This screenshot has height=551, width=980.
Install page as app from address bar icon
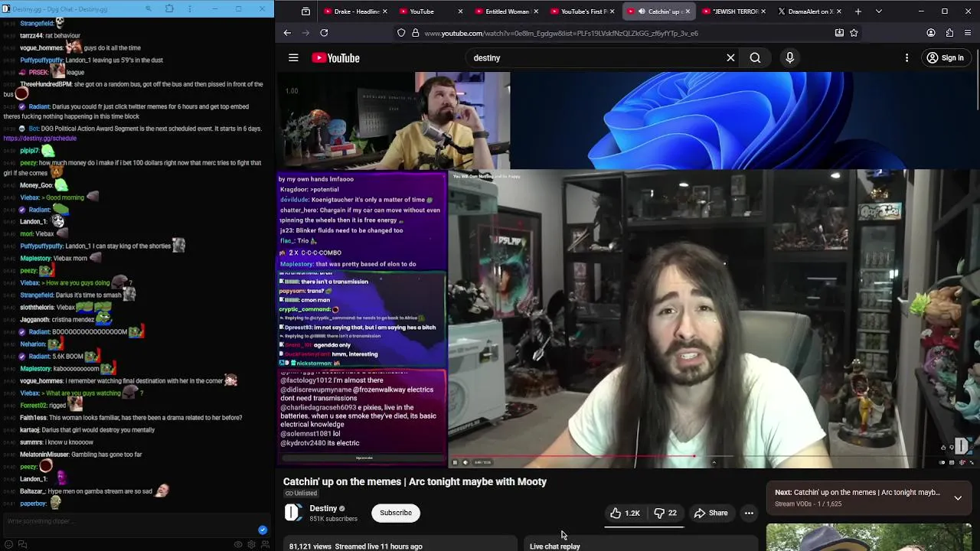839,33
